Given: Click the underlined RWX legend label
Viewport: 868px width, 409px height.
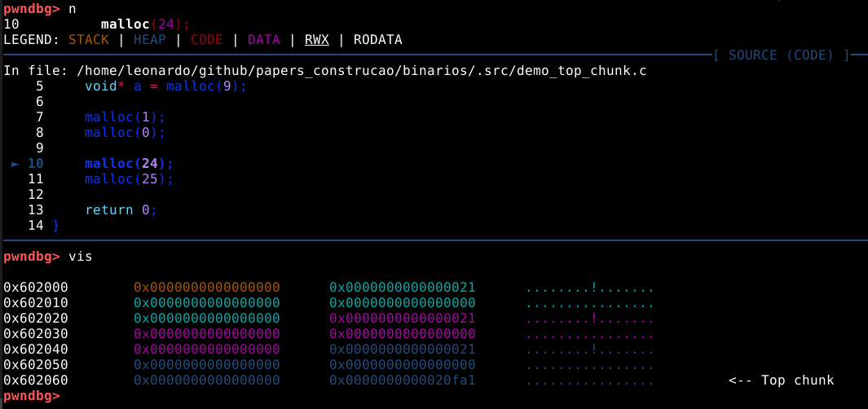Looking at the screenshot, I should pos(316,40).
